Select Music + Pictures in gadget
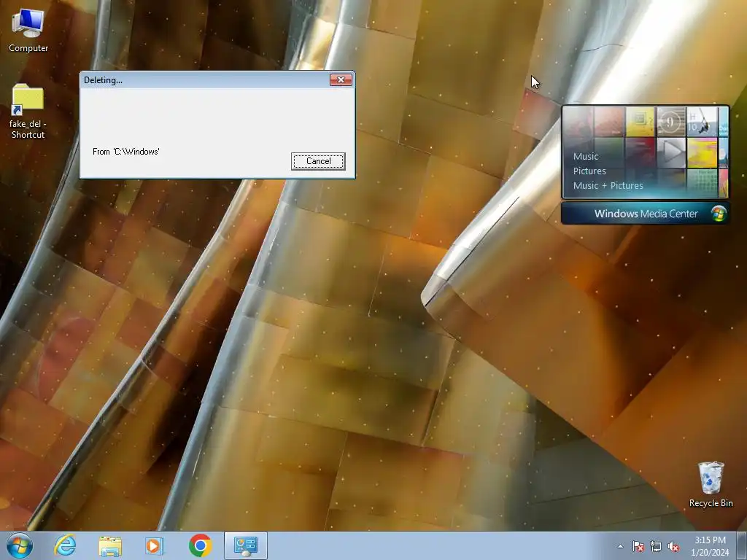Image resolution: width=747 pixels, height=560 pixels. pyautogui.click(x=608, y=186)
